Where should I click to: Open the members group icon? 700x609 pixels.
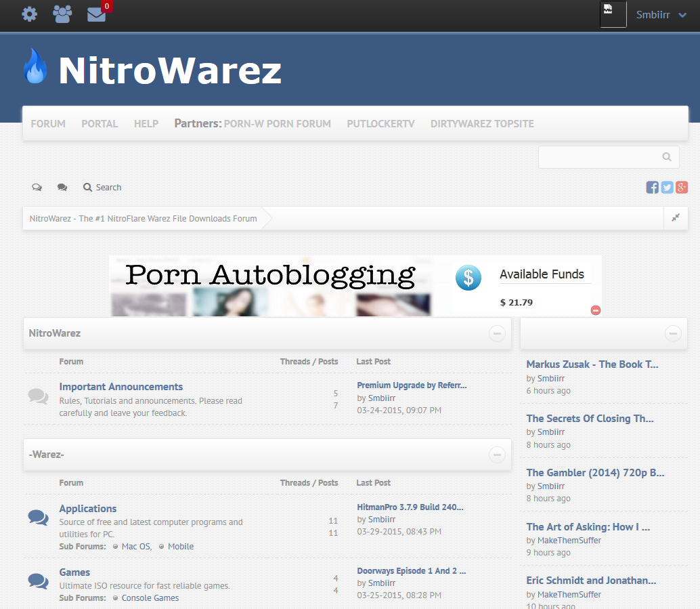pos(62,14)
